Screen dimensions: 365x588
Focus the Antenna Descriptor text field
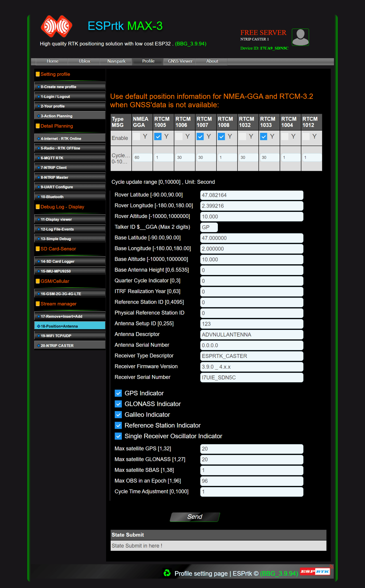[252, 335]
